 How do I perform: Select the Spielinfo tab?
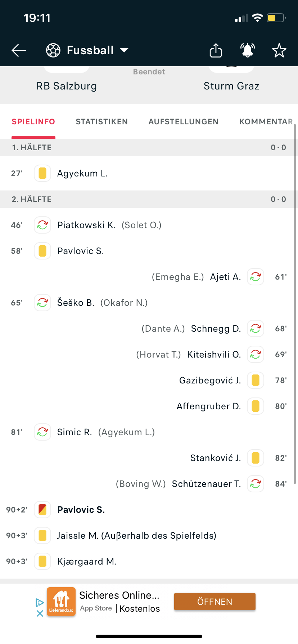coord(33,122)
